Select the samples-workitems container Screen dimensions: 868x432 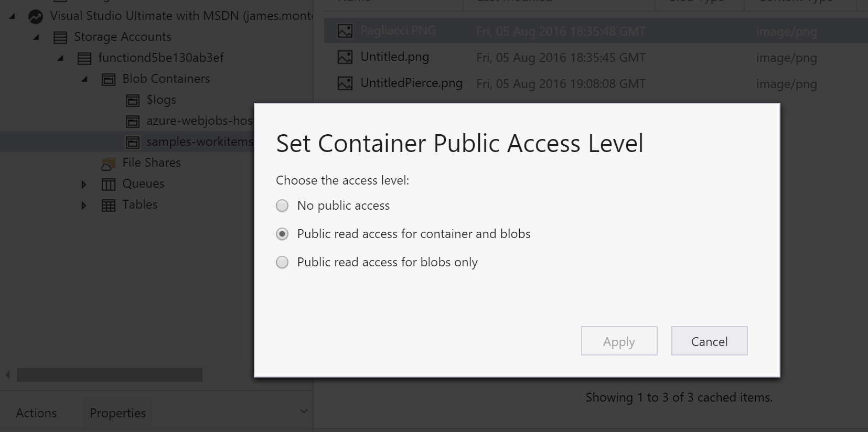point(199,142)
